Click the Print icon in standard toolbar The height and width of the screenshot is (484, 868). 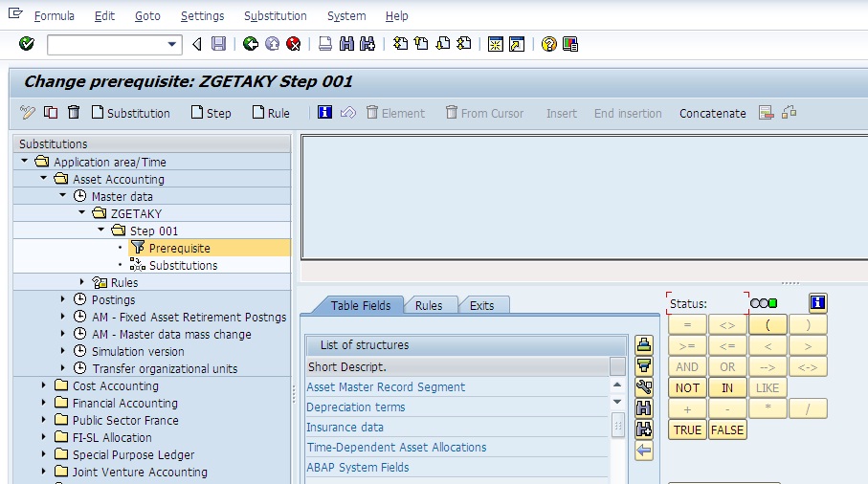[325, 44]
